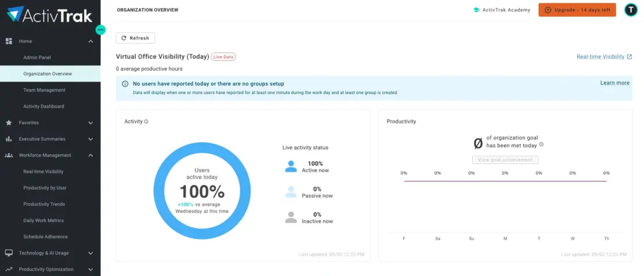
Task: Expand the Technology & AI Usage chevron
Action: click(91, 253)
